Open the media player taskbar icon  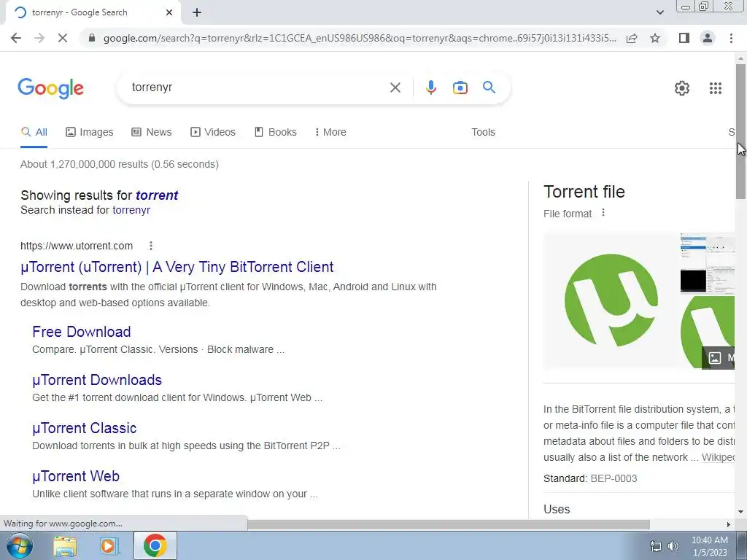pyautogui.click(x=109, y=545)
